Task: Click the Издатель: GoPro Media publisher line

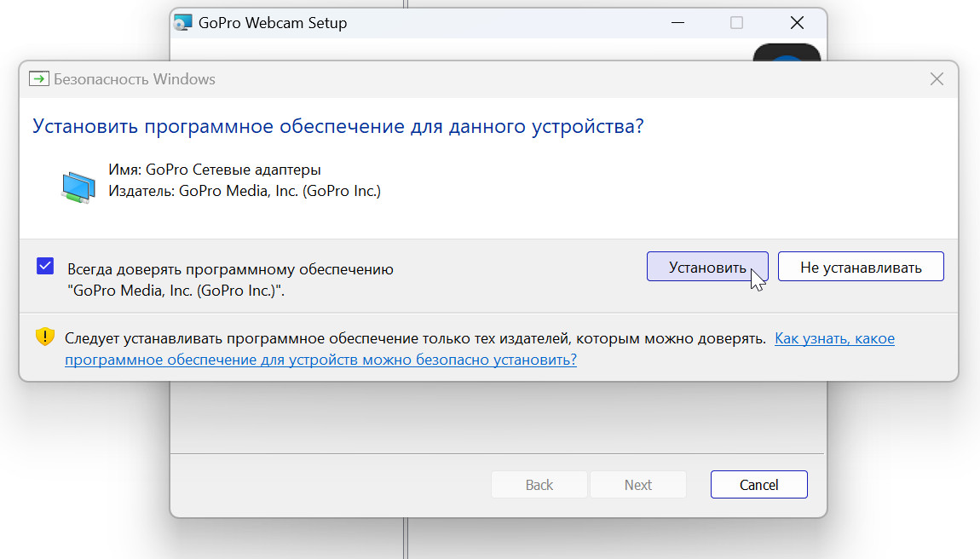Action: click(245, 191)
